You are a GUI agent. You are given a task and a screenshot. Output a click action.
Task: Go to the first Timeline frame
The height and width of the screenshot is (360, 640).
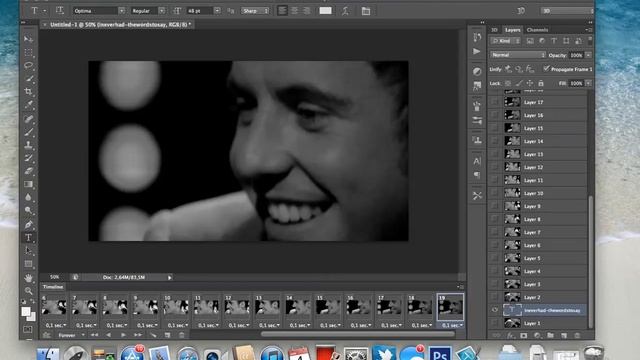(x=94, y=335)
